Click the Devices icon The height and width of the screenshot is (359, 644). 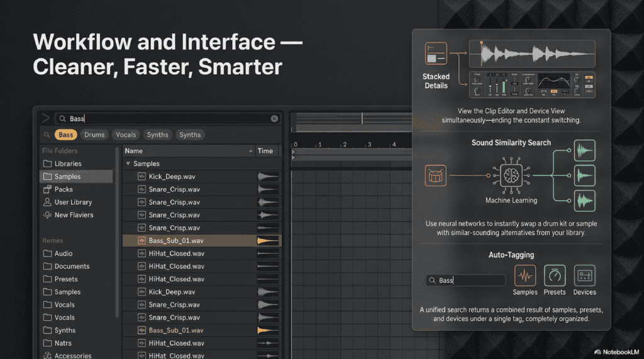pyautogui.click(x=584, y=275)
